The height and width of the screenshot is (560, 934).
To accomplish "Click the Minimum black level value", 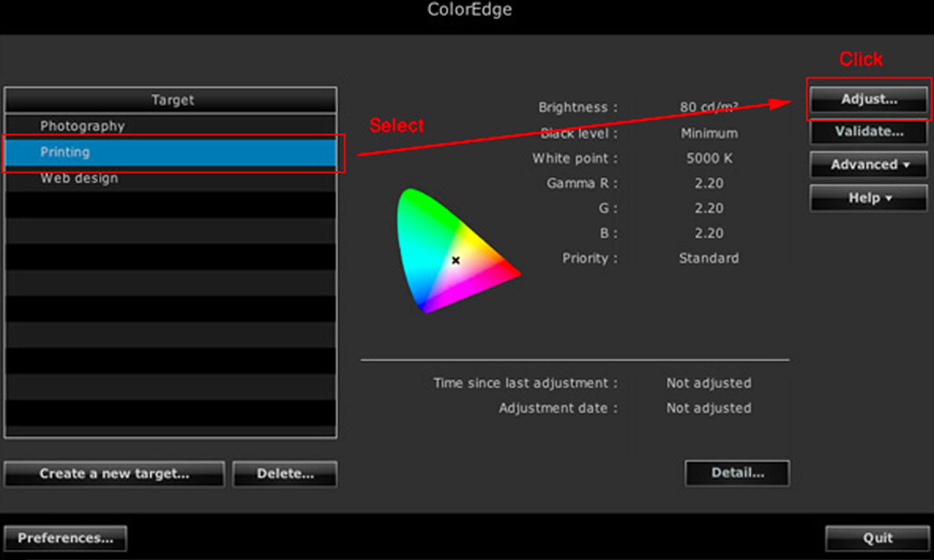I will (x=709, y=133).
